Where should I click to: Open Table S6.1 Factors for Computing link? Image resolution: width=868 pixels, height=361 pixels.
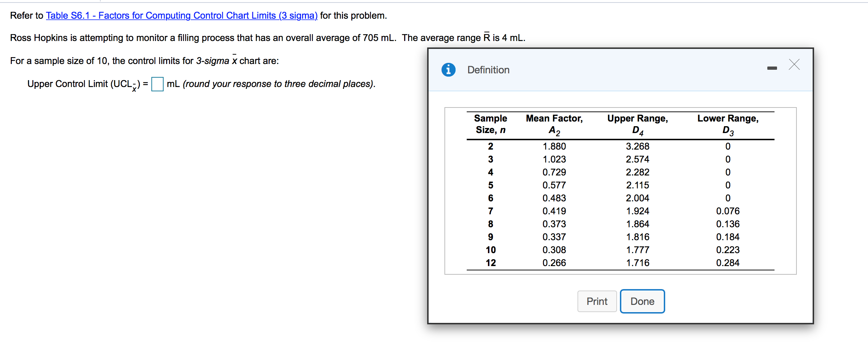pyautogui.click(x=181, y=15)
